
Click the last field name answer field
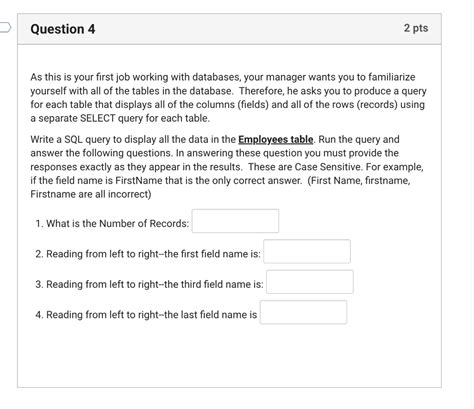pyautogui.click(x=304, y=312)
